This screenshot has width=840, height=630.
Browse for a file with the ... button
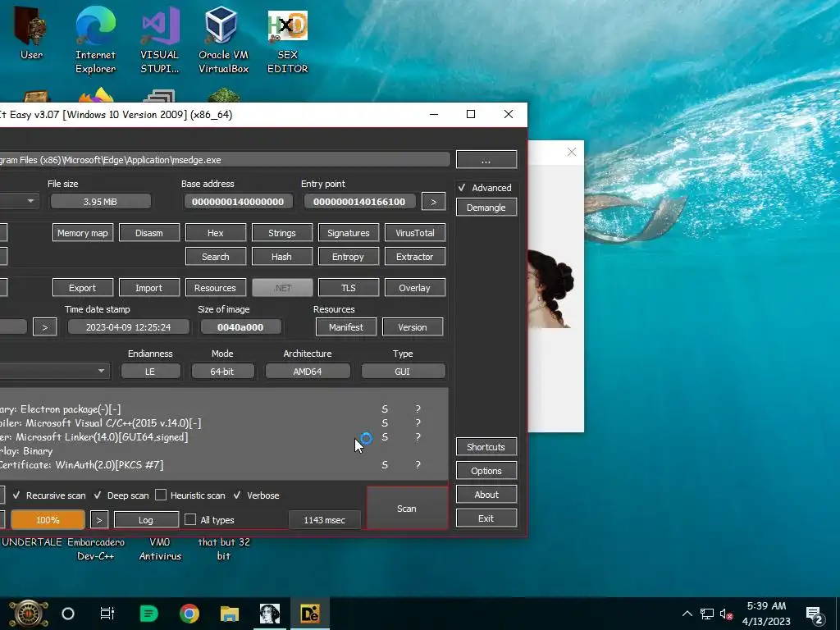pos(486,160)
